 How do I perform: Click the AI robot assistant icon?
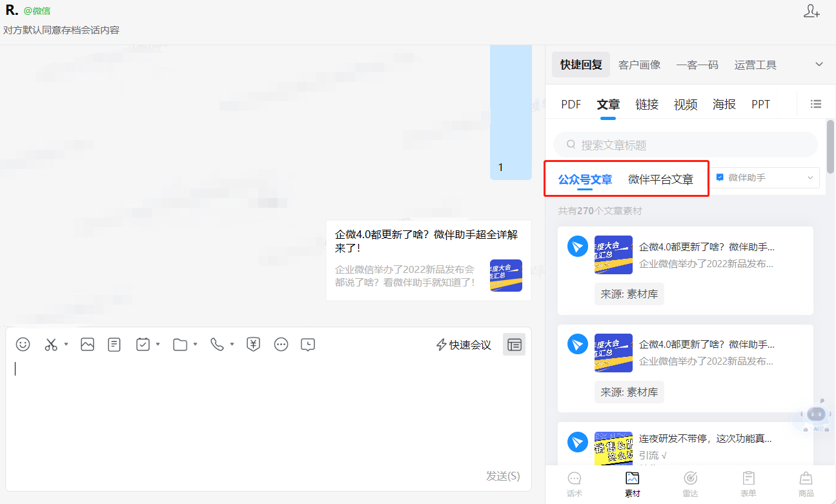[816, 416]
